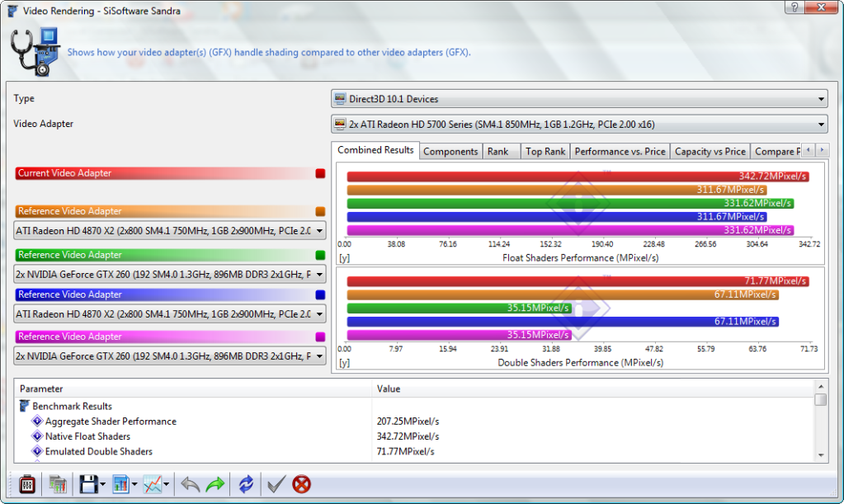Open the partially hidden Compare tab

pos(776,152)
